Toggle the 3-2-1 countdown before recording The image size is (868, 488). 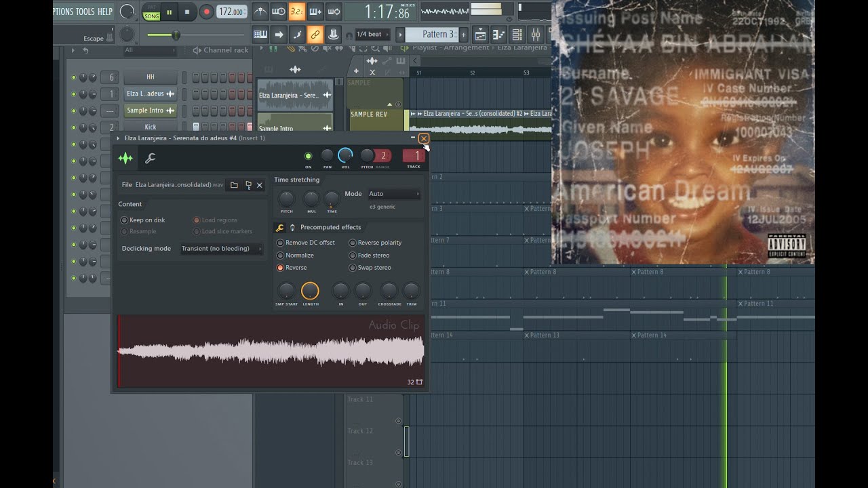[296, 12]
